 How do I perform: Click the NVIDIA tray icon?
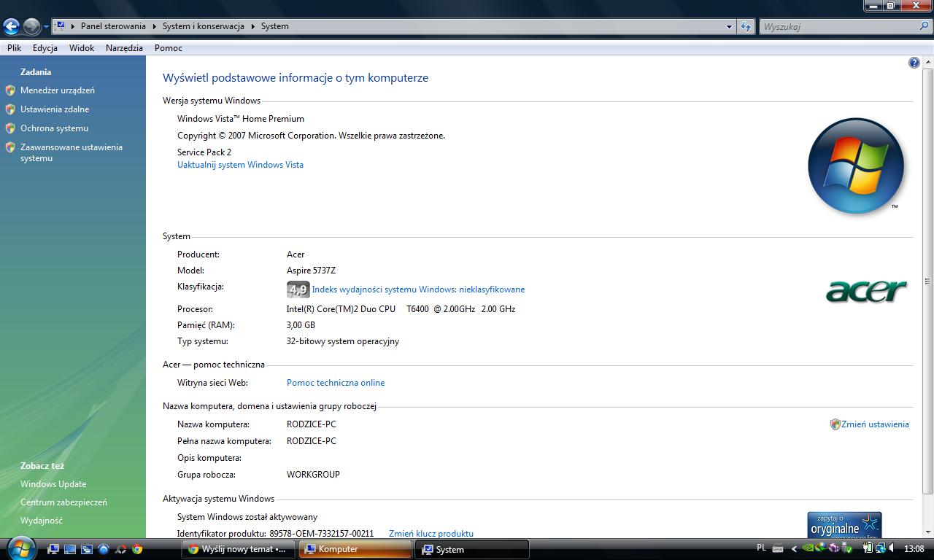(808, 548)
